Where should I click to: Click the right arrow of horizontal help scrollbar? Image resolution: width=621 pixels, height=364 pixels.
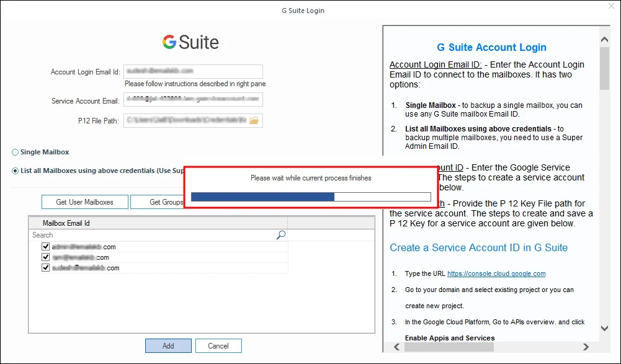586,347
